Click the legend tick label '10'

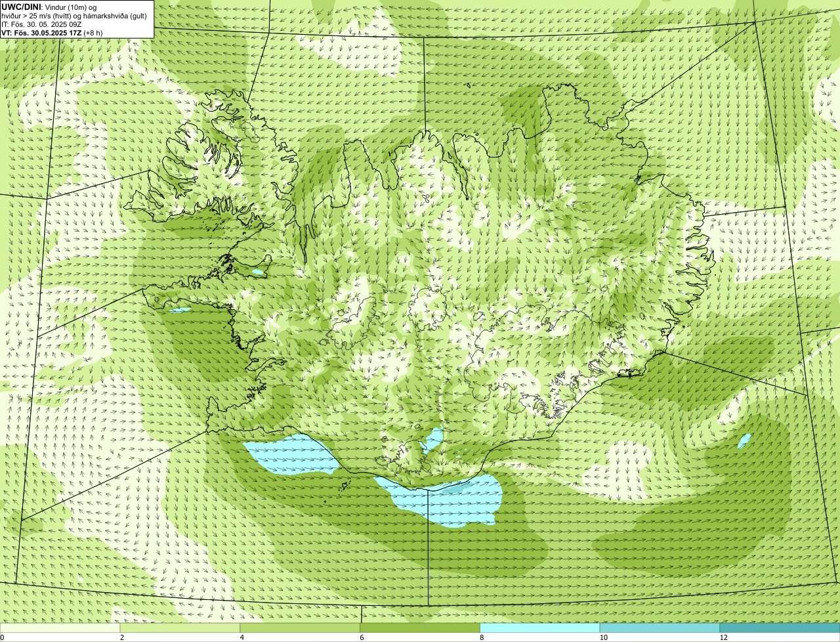pos(603,637)
